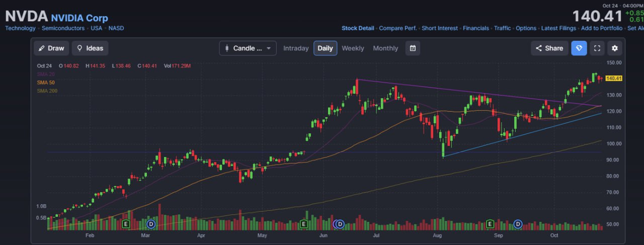Open chart settings gear
This screenshot has width=644, height=245.
point(614,48)
